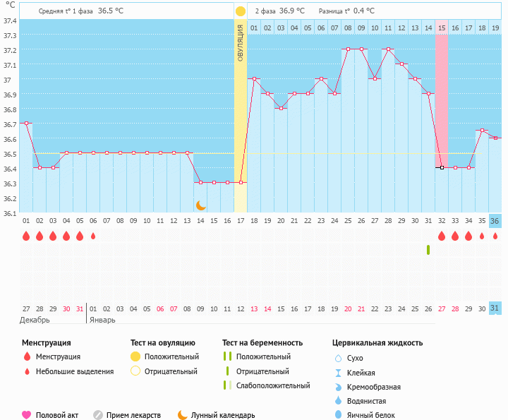Click the temperature point on cycle day 01
This screenshot has width=508, height=420.
[26, 124]
